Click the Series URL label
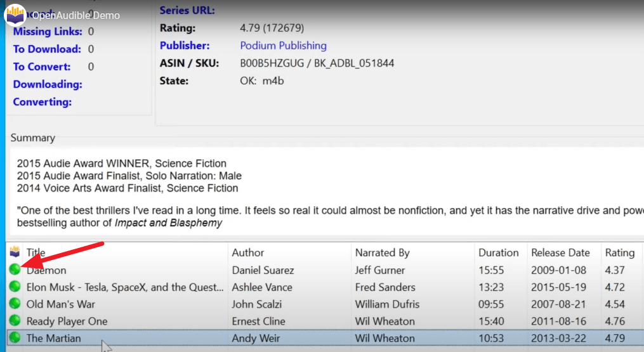 coord(187,10)
